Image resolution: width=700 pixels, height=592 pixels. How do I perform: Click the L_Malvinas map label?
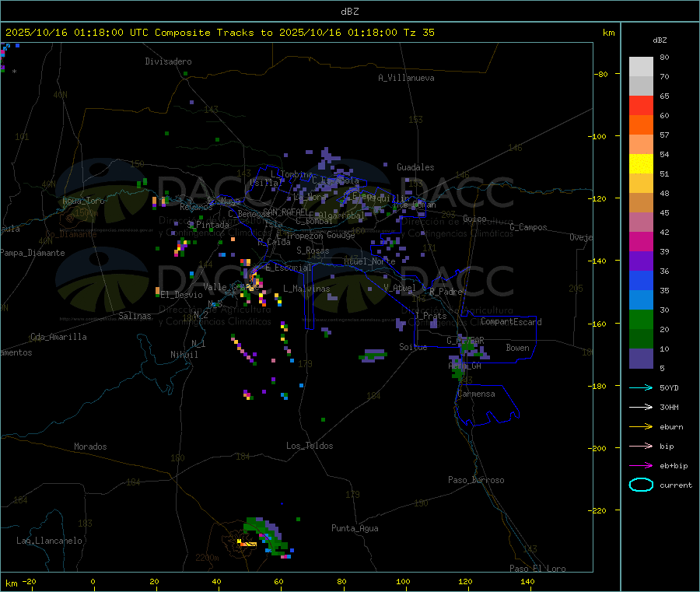pos(306,289)
